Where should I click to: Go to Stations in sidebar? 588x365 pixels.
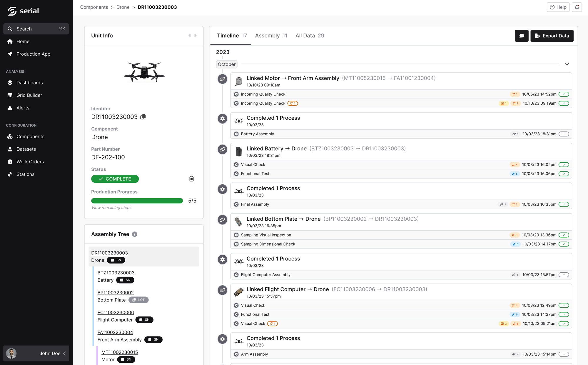pos(25,174)
